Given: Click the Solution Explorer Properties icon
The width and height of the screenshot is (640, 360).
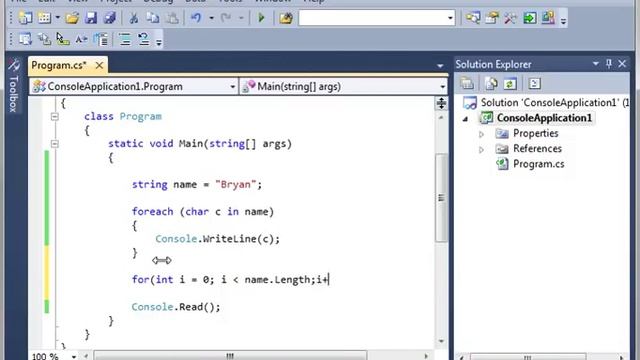Looking at the screenshot, I should coord(467,84).
